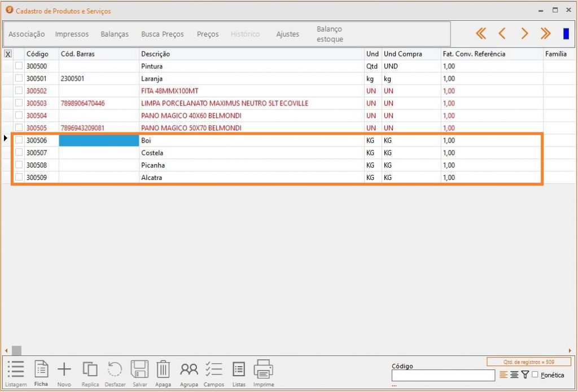The height and width of the screenshot is (392, 578).
Task: Open the Balanças menu
Action: point(115,34)
